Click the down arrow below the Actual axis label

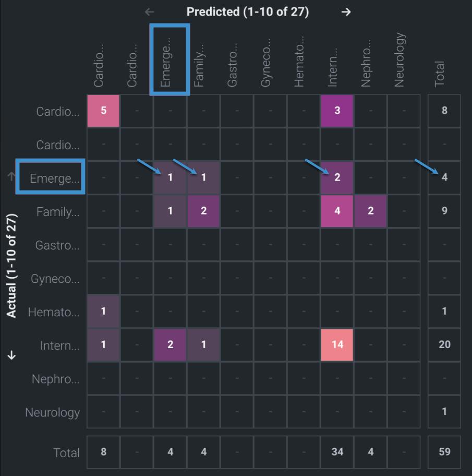click(x=11, y=355)
